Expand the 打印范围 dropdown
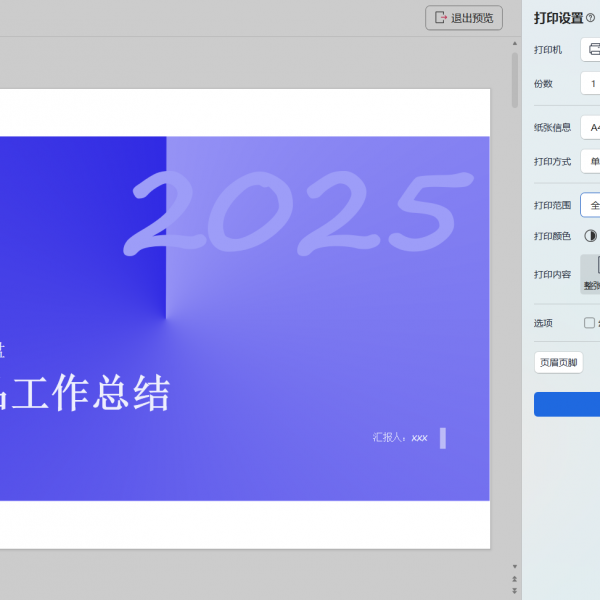 591,205
